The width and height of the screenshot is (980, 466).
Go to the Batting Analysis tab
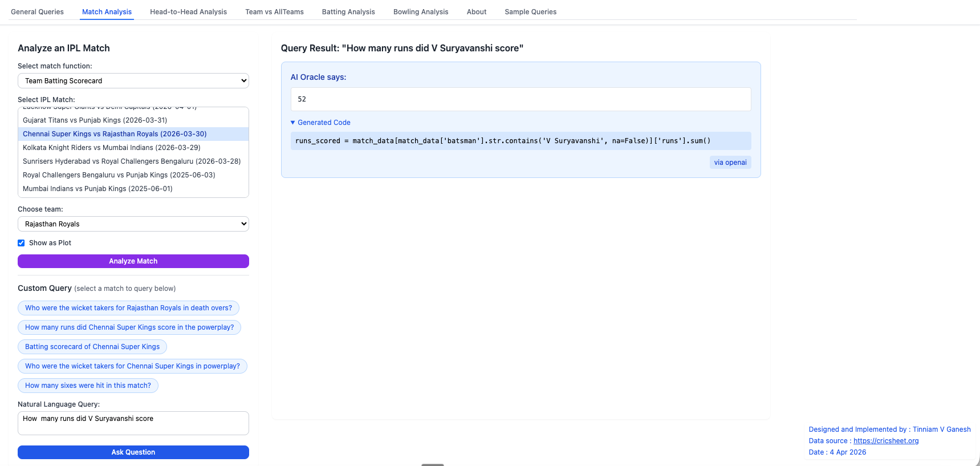point(348,12)
